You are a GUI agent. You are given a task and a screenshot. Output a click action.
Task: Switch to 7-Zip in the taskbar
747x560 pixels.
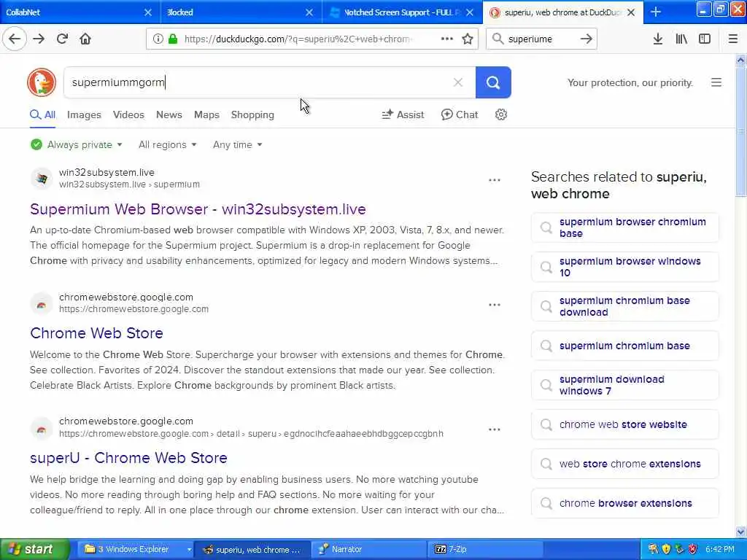(486, 550)
